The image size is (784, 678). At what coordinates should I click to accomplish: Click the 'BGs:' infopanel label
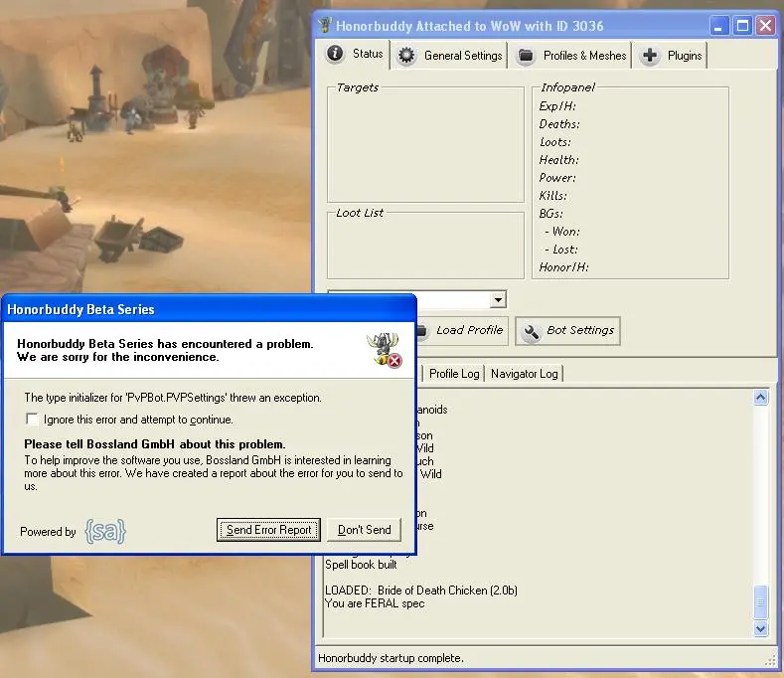[x=550, y=214]
